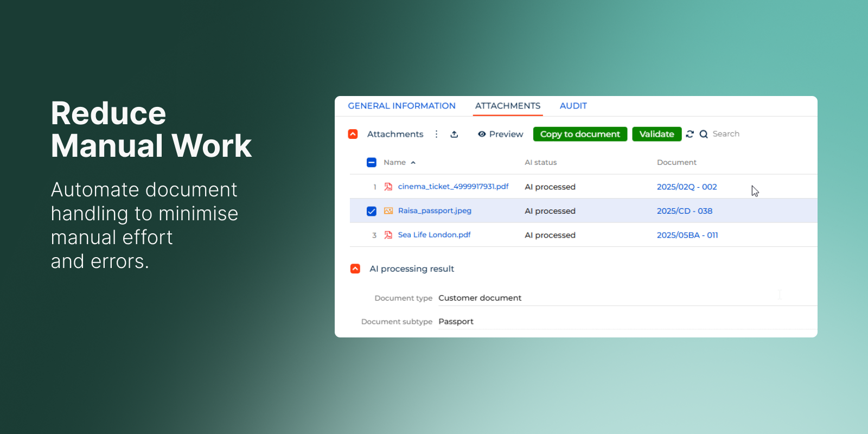Image resolution: width=868 pixels, height=434 pixels.
Task: Sort by Name column arrow
Action: point(413,163)
